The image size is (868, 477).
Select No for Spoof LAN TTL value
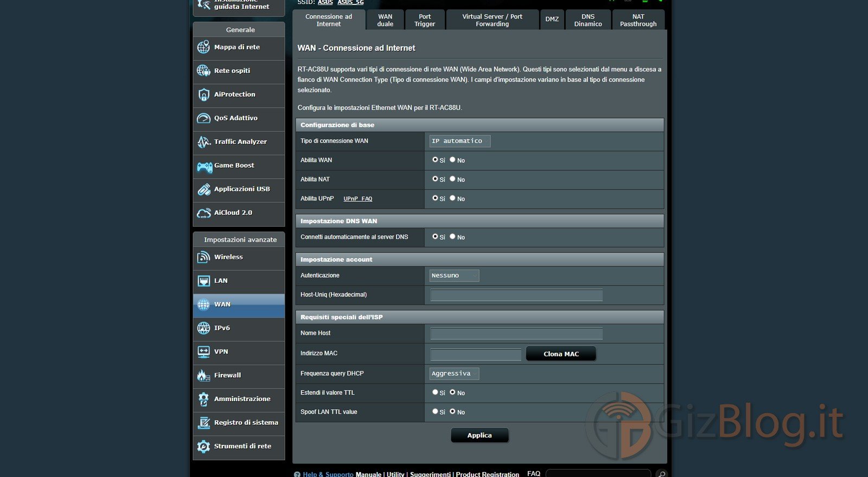click(452, 411)
